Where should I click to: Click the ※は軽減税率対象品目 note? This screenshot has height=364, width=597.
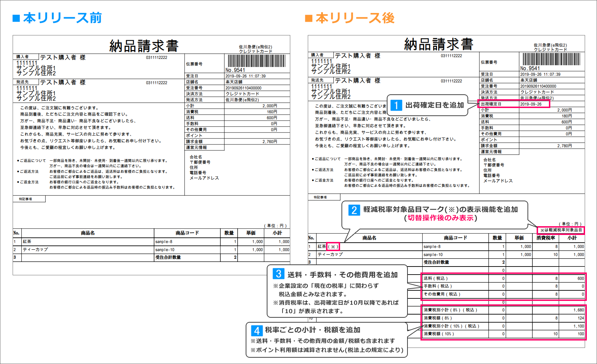click(x=561, y=230)
